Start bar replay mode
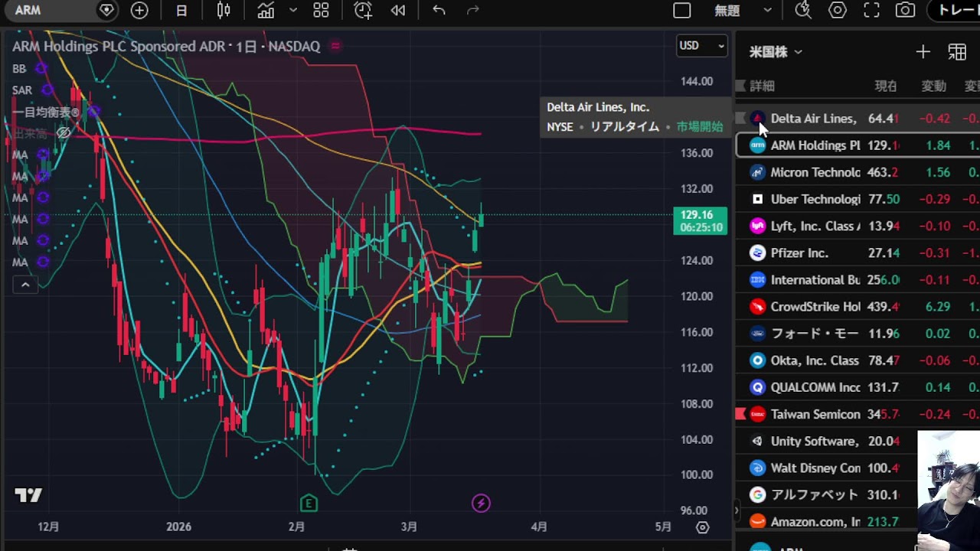This screenshot has width=980, height=551. click(398, 11)
